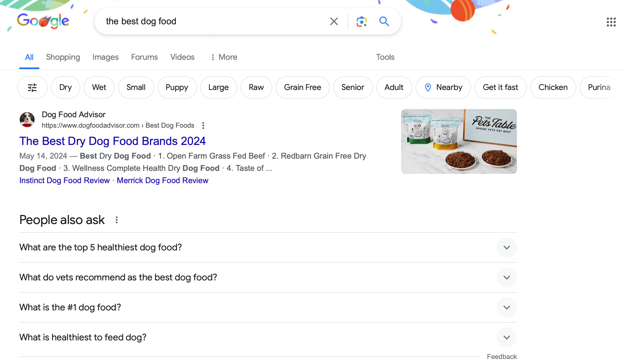Image resolution: width=624 pixels, height=364 pixels.
Task: Toggle the Grain Free filter chip
Action: pyautogui.click(x=302, y=87)
